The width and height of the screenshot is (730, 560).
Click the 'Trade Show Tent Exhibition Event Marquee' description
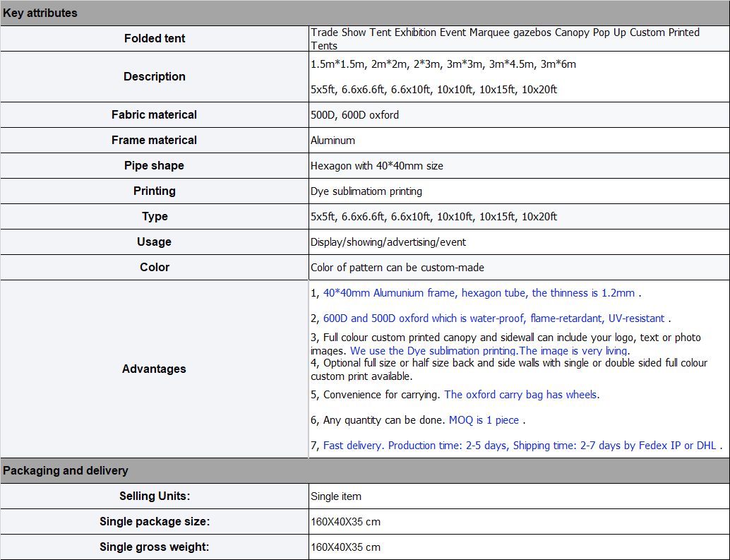point(505,39)
